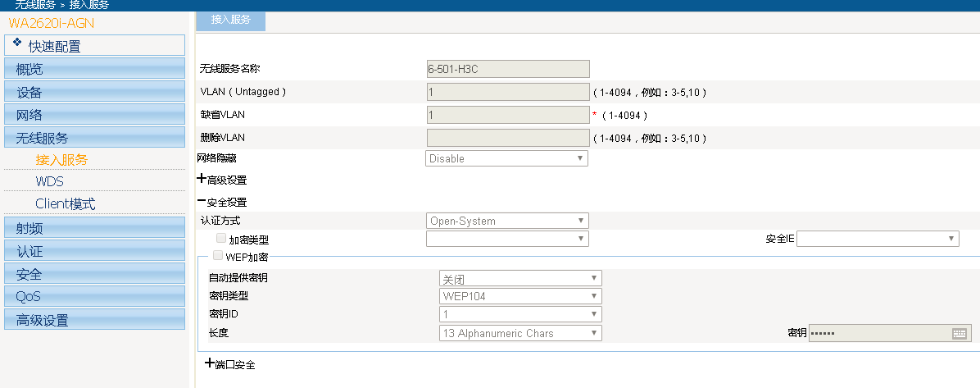Open the Client模式 link
980x388 pixels.
point(65,203)
